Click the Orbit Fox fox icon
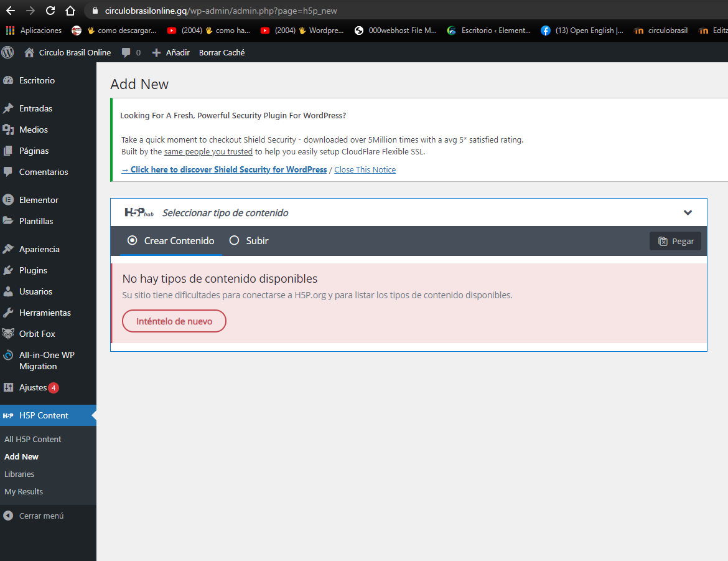 click(8, 334)
